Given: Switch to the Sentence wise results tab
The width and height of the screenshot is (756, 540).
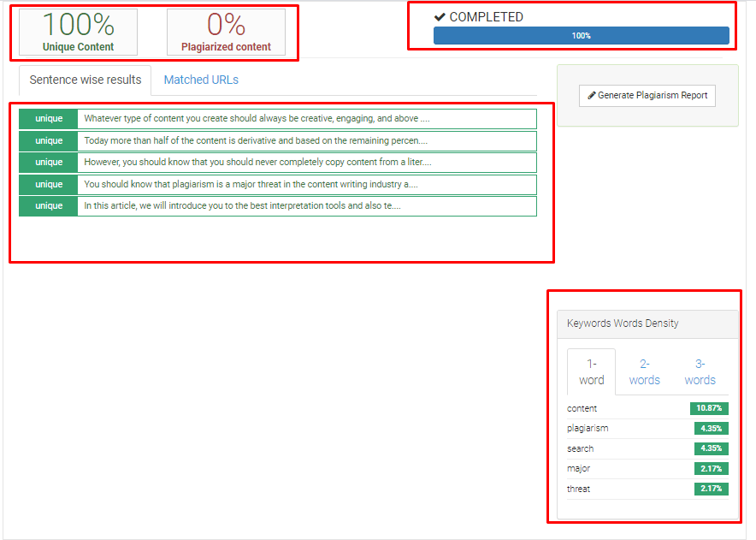Looking at the screenshot, I should 86,80.
